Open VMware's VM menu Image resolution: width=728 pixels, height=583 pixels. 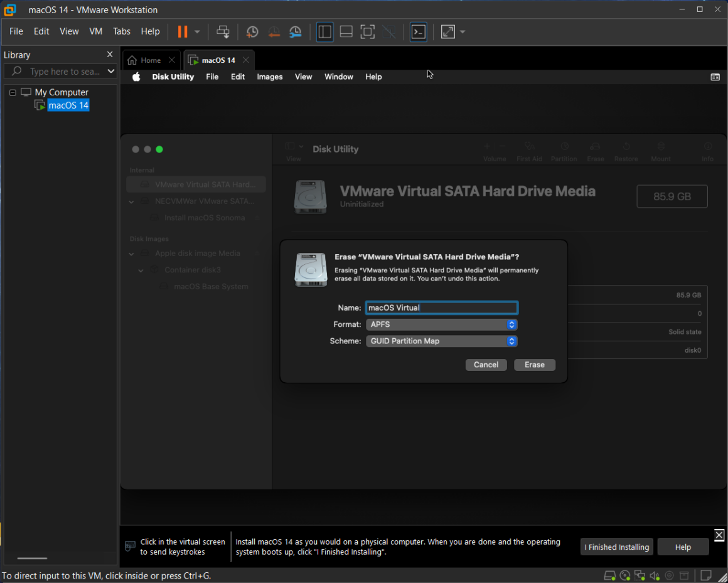[95, 31]
